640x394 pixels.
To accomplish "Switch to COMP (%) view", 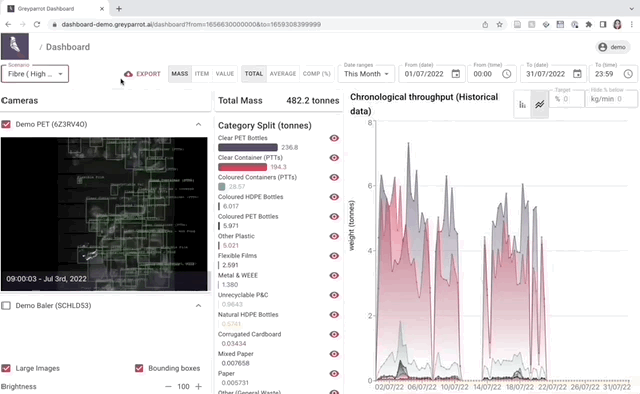I will tap(316, 74).
